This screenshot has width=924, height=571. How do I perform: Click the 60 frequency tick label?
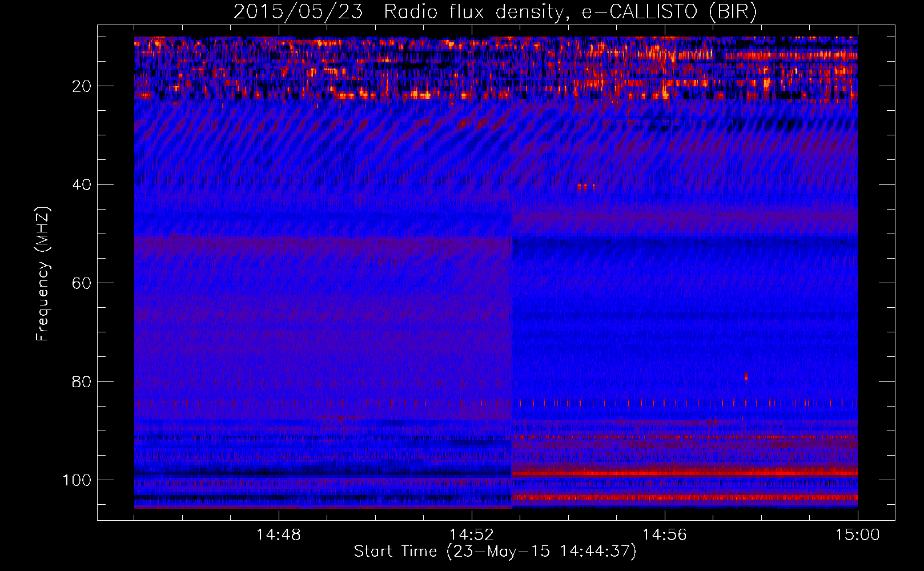coord(82,283)
